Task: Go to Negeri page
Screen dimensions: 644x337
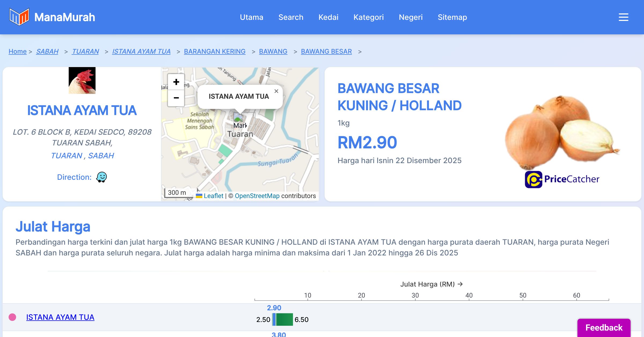Action: pyautogui.click(x=411, y=17)
